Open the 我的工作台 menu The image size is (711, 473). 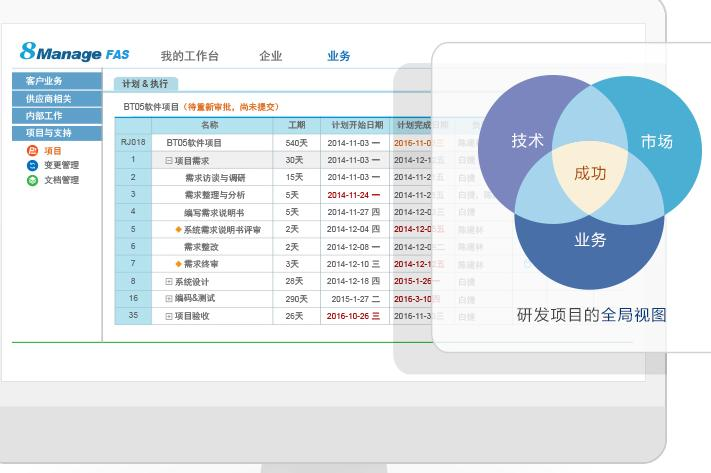189,57
